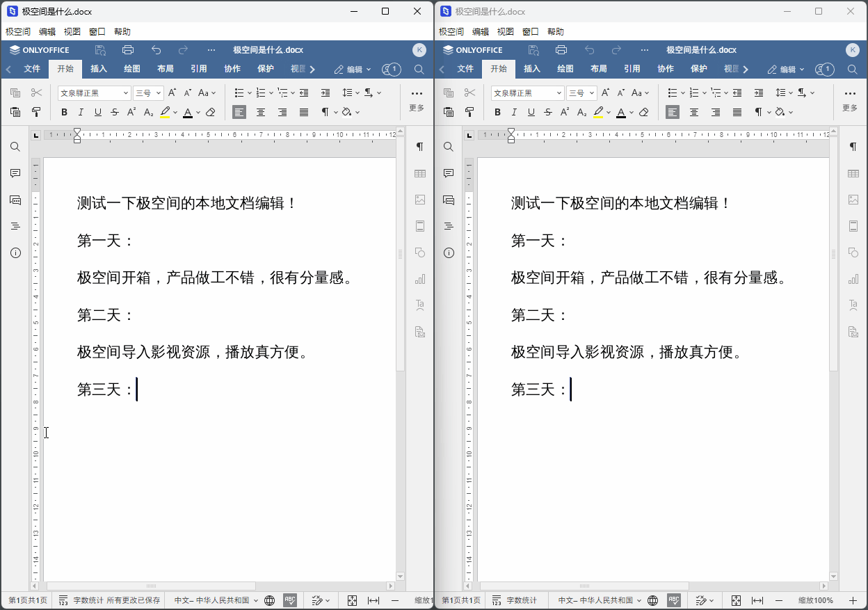The image size is (868, 610).
Task: Toggle spell check in left status bar
Action: point(290,600)
